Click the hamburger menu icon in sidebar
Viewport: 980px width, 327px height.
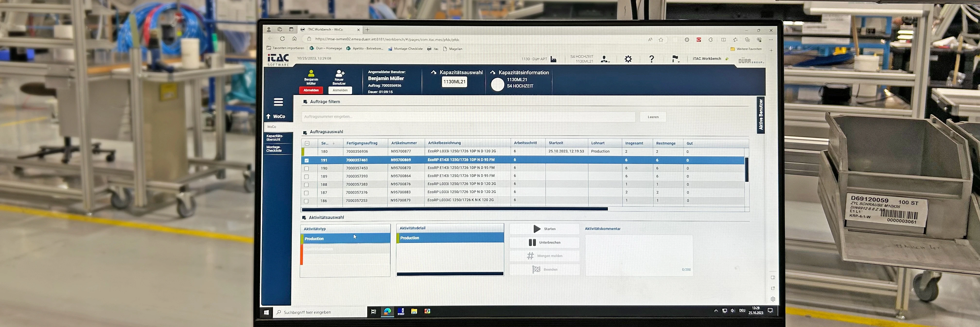click(x=278, y=102)
